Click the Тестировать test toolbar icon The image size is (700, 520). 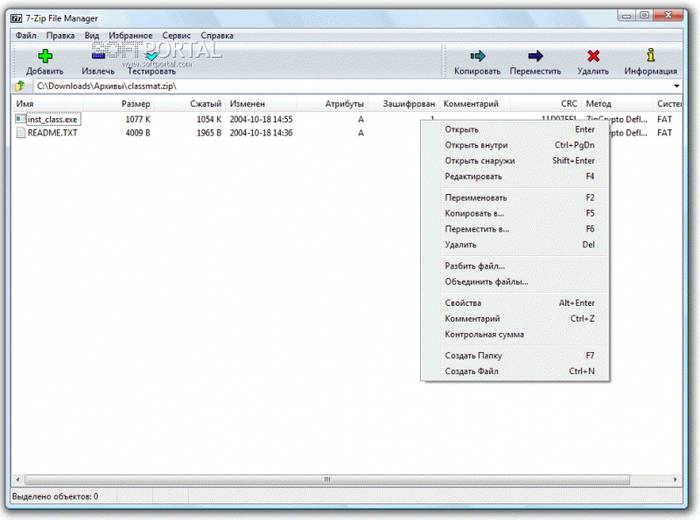pyautogui.click(x=151, y=56)
